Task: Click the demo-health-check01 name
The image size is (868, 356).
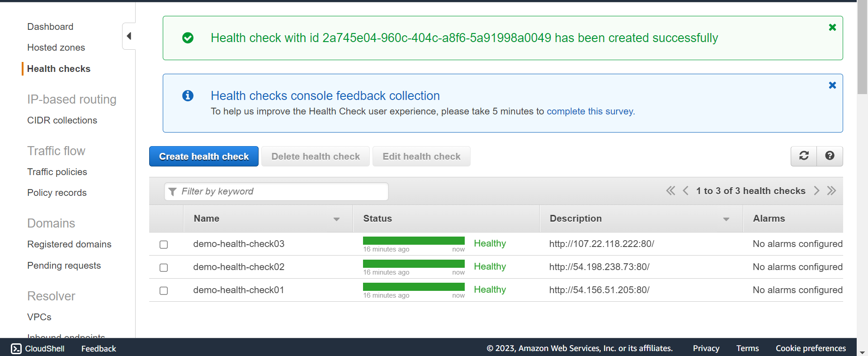Action: tap(239, 290)
